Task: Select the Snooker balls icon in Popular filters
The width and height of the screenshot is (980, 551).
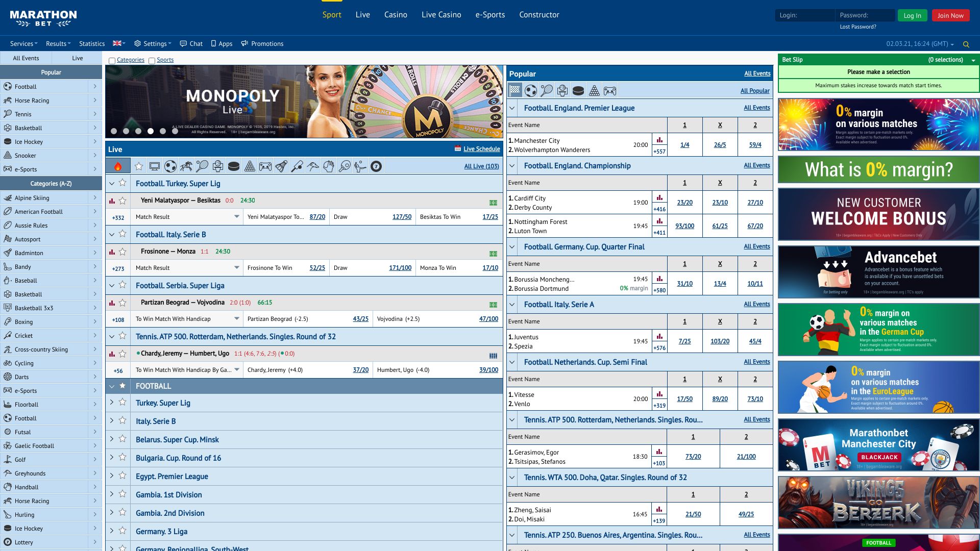Action: point(594,90)
